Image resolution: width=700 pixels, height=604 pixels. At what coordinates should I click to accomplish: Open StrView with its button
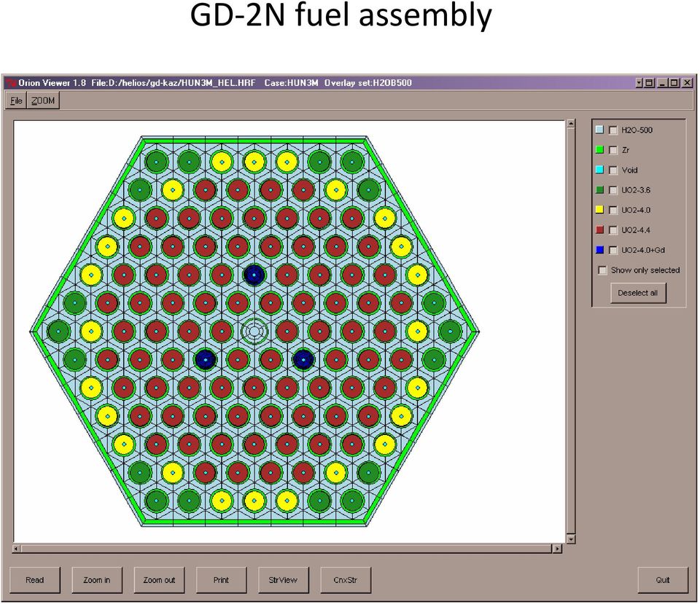(283, 580)
